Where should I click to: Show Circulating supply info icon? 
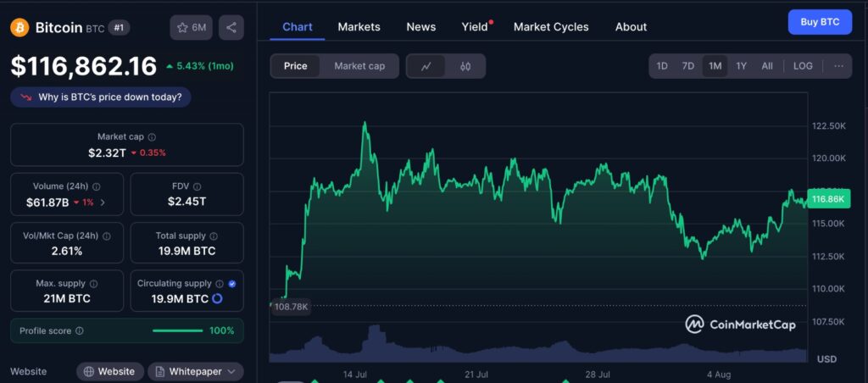(220, 283)
